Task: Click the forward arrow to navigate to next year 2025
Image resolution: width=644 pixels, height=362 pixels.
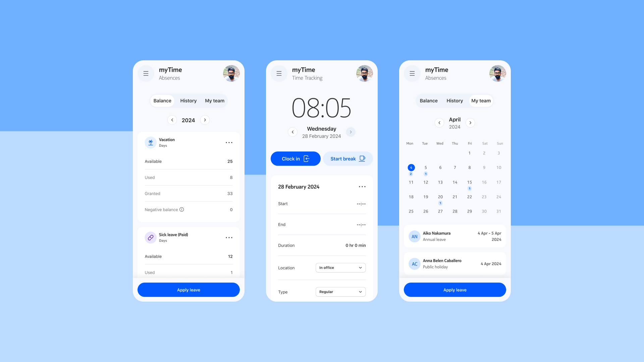Action: pos(205,120)
